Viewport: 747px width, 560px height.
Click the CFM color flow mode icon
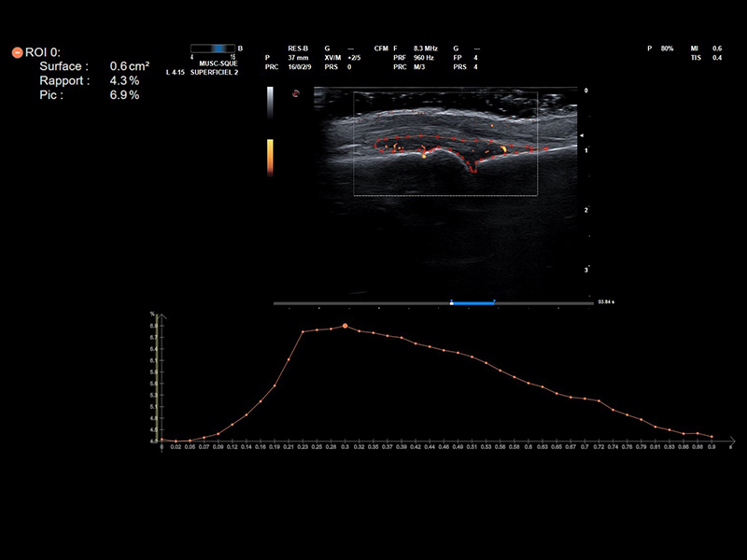382,48
